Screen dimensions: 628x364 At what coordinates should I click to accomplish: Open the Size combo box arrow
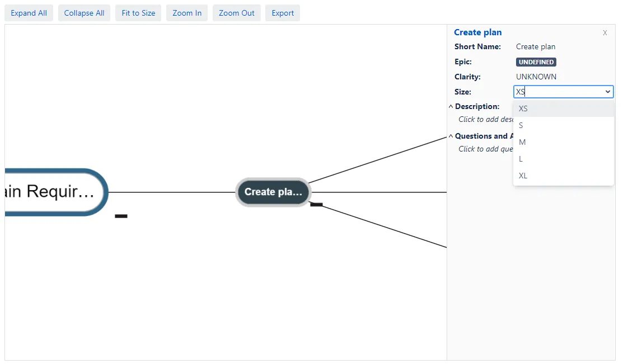tap(608, 92)
